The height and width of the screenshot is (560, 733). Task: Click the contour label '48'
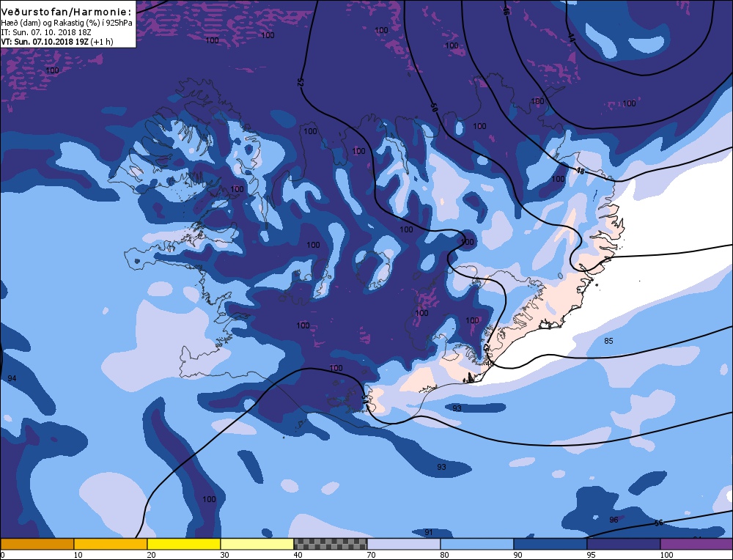(580, 172)
